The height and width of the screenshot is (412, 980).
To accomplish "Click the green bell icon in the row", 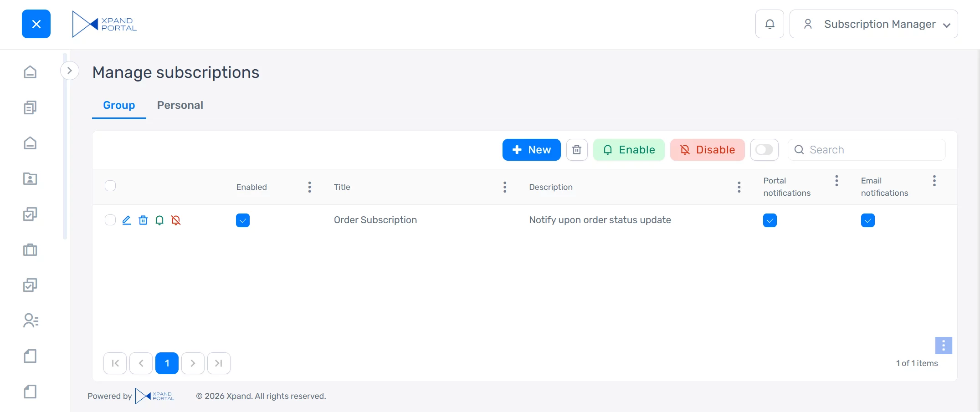I will pos(159,220).
